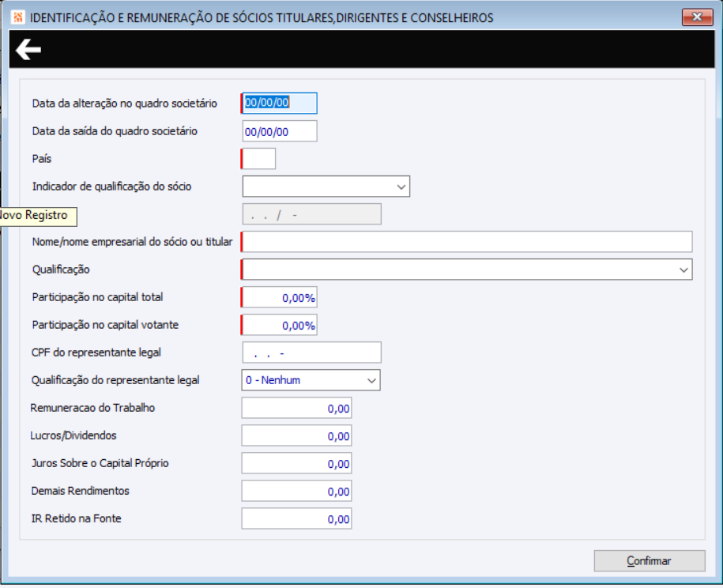
Task: Focus the Data da alteração no quadro societário field
Action: tap(280, 103)
